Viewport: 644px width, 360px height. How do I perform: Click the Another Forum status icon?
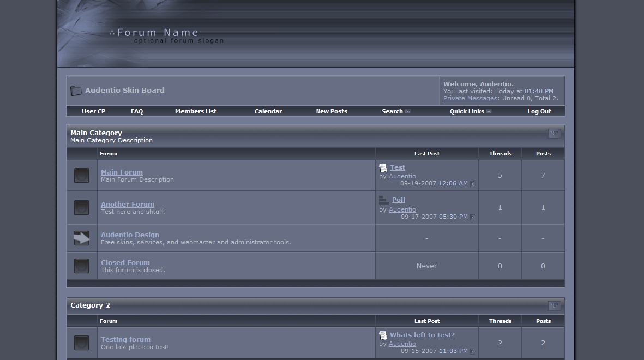[81, 207]
